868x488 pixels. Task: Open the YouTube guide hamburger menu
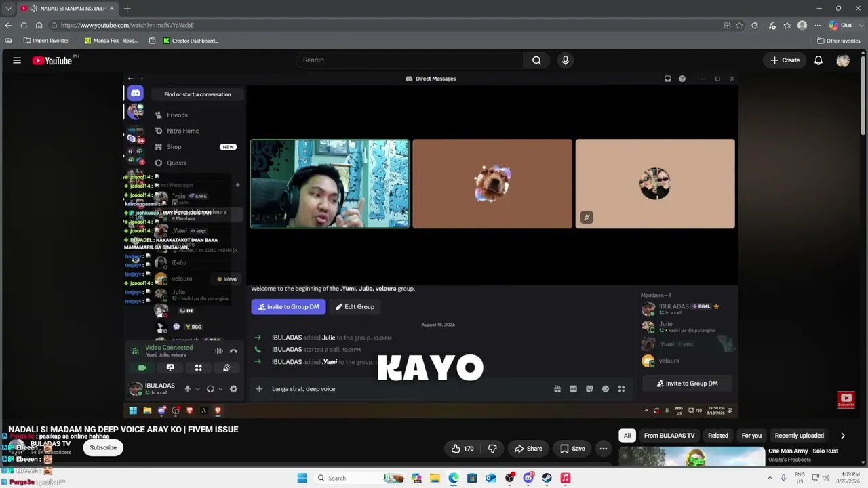click(17, 60)
